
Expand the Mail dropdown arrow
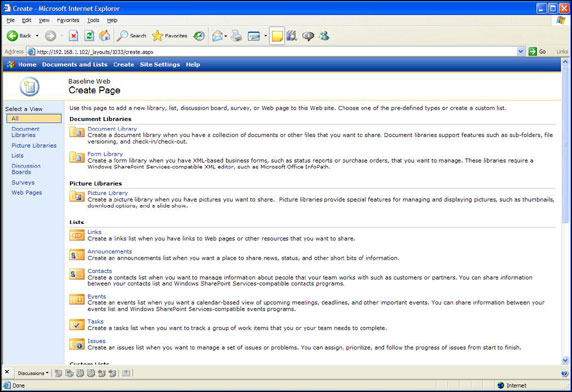226,36
